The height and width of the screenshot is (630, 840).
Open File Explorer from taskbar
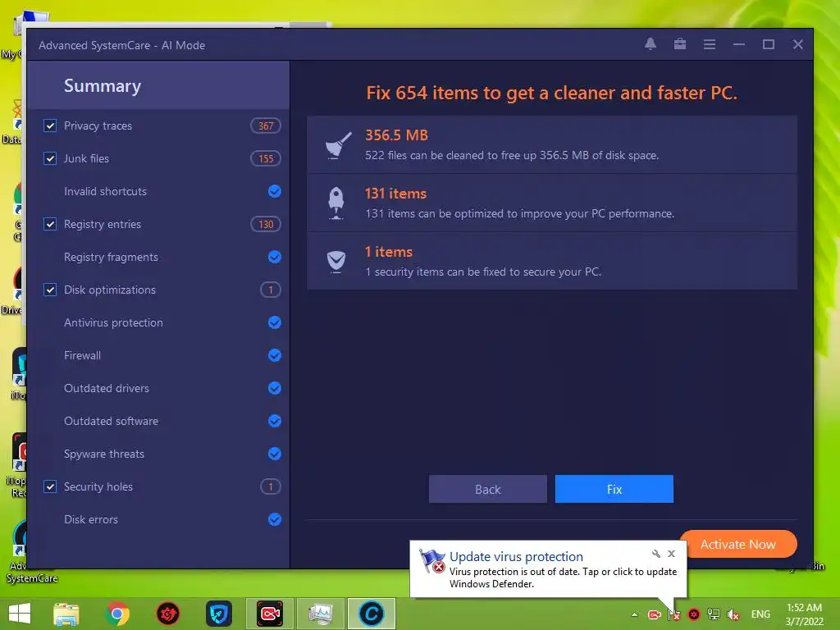(x=66, y=614)
